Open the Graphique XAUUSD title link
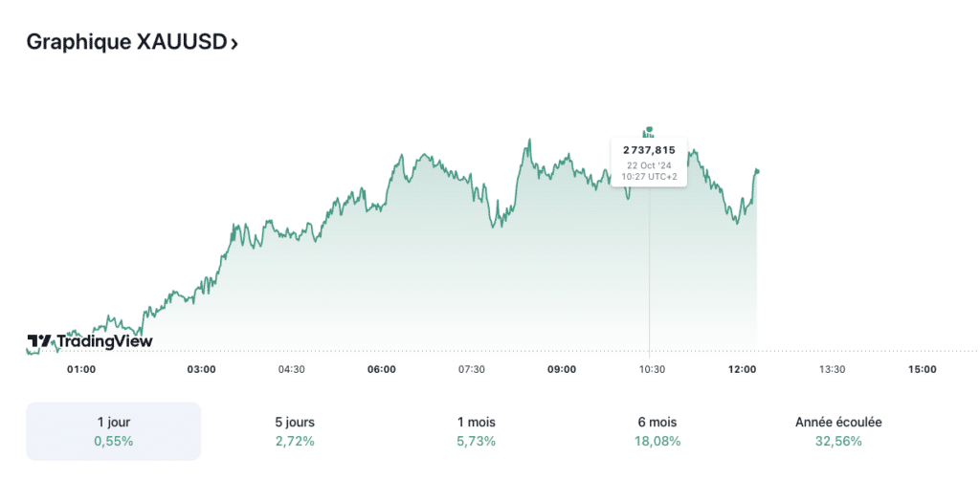The width and height of the screenshot is (980, 501). pyautogui.click(x=126, y=42)
